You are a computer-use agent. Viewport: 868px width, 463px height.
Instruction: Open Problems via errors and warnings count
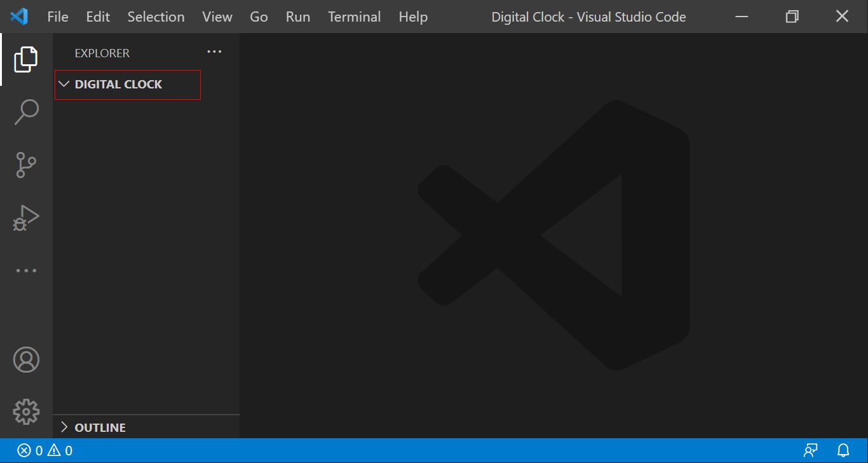coord(44,451)
